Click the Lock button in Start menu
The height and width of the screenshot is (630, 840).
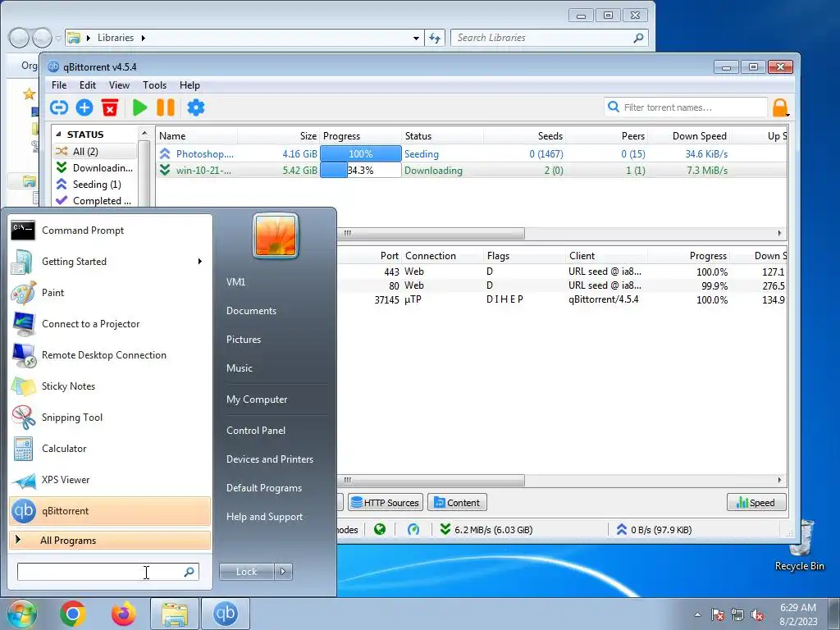tap(246, 572)
